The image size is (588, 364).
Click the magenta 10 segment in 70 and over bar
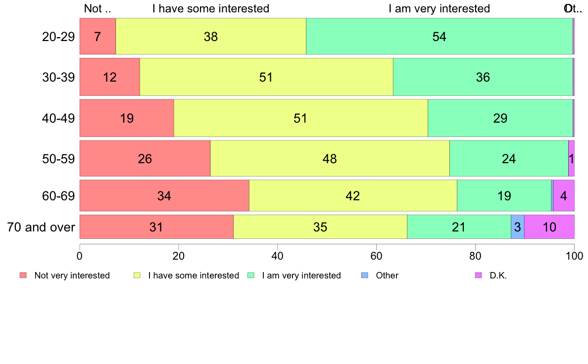pyautogui.click(x=549, y=227)
